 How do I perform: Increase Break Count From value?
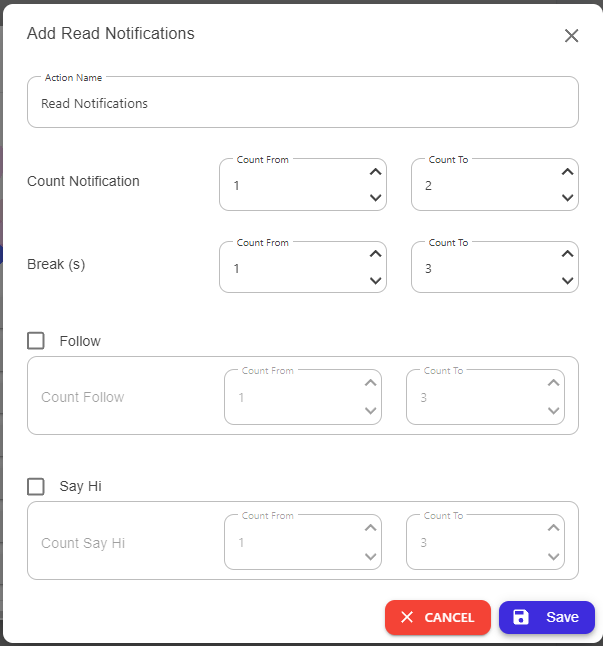point(375,254)
